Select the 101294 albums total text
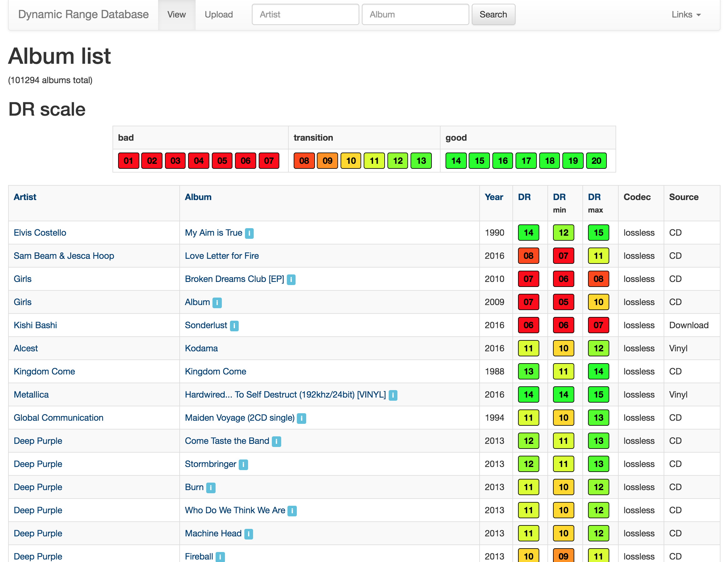Screen dimensions: 728x562 coord(50,80)
